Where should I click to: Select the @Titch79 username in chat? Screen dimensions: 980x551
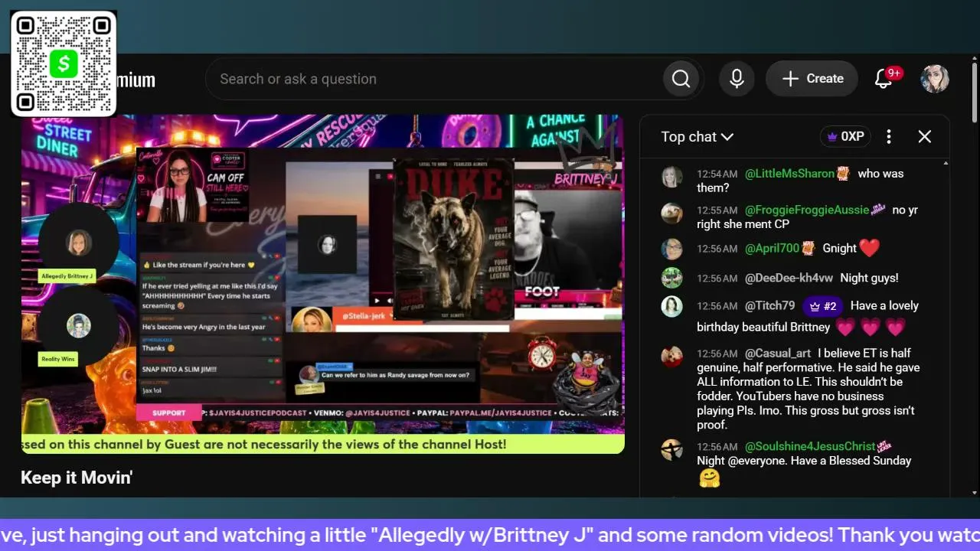tap(769, 305)
